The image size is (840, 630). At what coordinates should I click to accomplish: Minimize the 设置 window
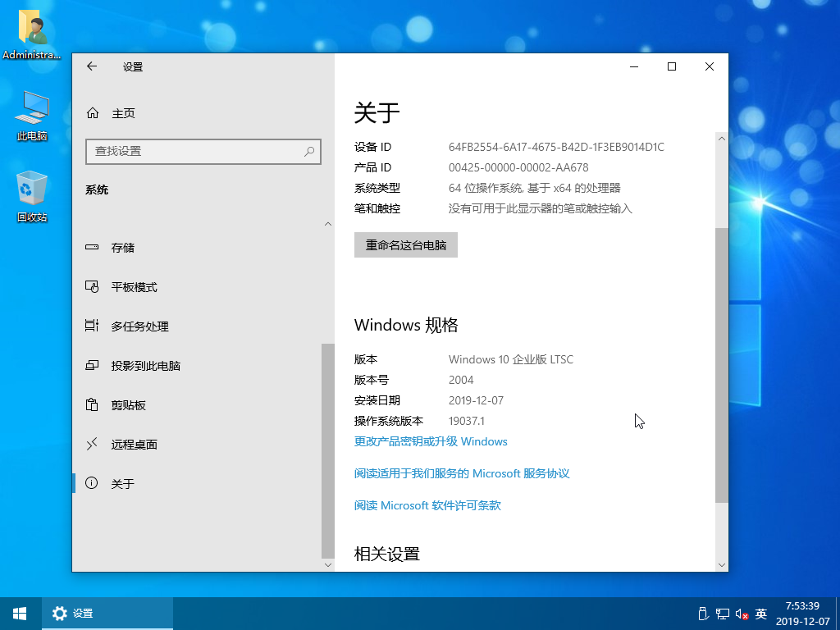(x=634, y=66)
